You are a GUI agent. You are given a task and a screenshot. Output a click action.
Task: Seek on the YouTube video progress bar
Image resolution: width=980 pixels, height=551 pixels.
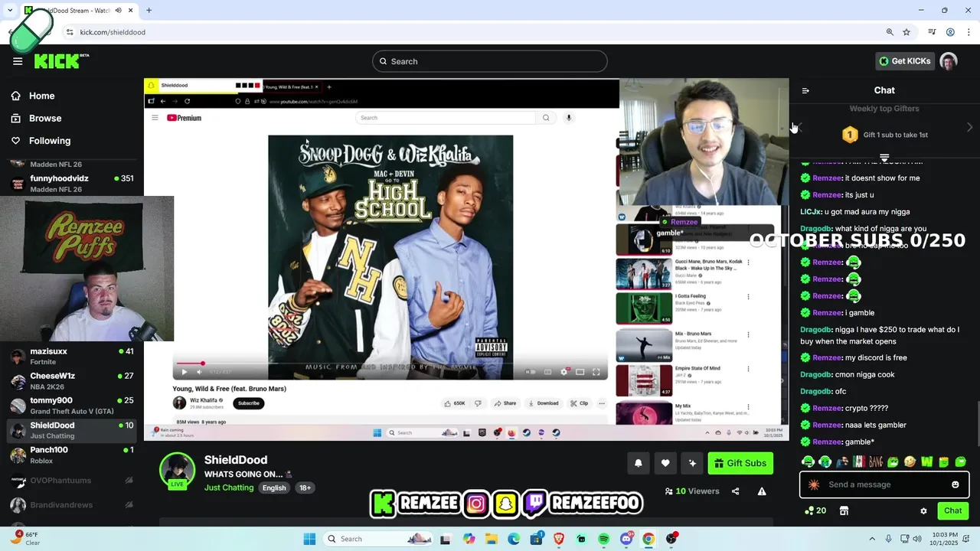coord(390,364)
